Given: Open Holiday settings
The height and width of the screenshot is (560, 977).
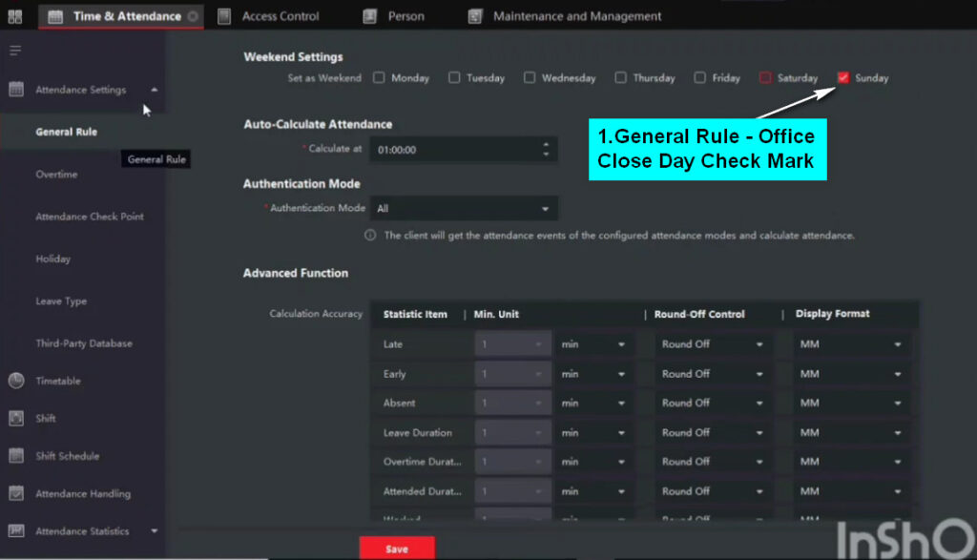Looking at the screenshot, I should click(x=53, y=259).
